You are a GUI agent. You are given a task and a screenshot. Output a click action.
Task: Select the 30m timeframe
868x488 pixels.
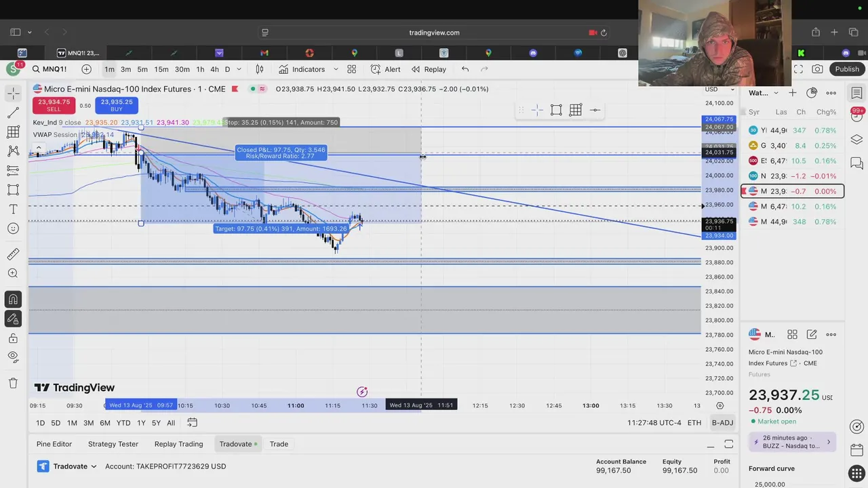pyautogui.click(x=182, y=69)
